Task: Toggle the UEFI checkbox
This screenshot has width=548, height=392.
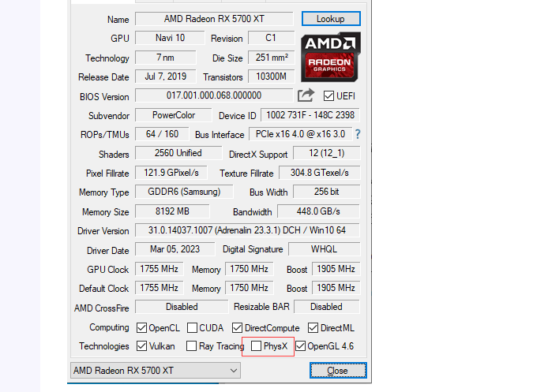Action: click(328, 96)
